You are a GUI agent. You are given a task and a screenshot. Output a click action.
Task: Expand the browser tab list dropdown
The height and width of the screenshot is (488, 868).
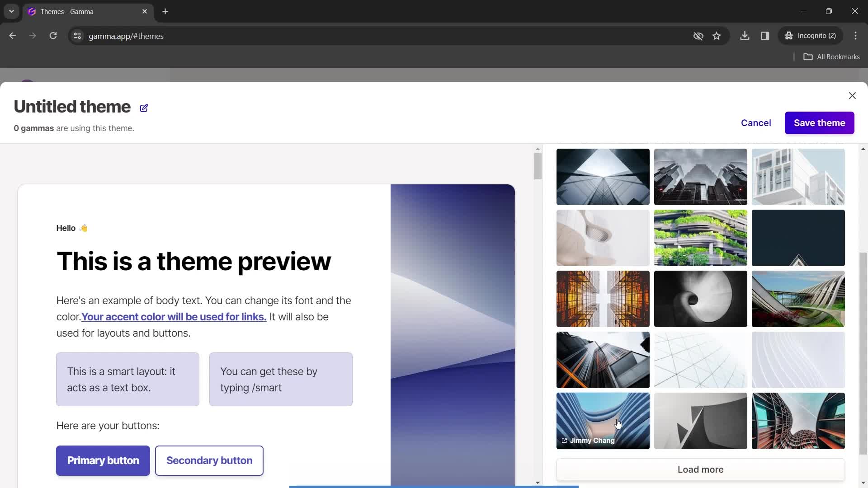point(11,12)
